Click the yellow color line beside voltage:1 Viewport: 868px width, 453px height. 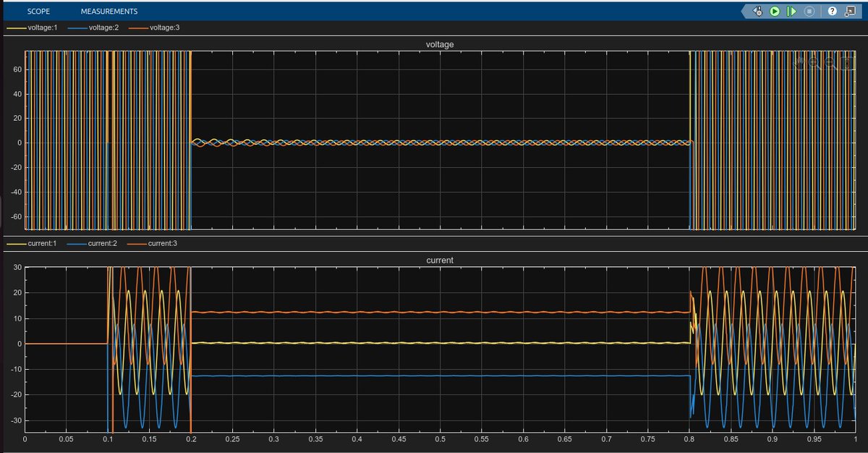point(16,27)
